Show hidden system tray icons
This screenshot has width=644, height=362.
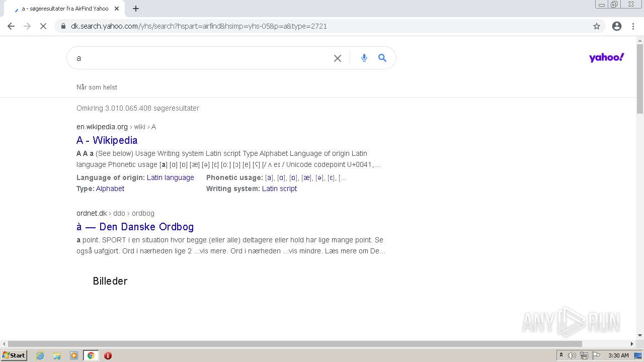561,355
